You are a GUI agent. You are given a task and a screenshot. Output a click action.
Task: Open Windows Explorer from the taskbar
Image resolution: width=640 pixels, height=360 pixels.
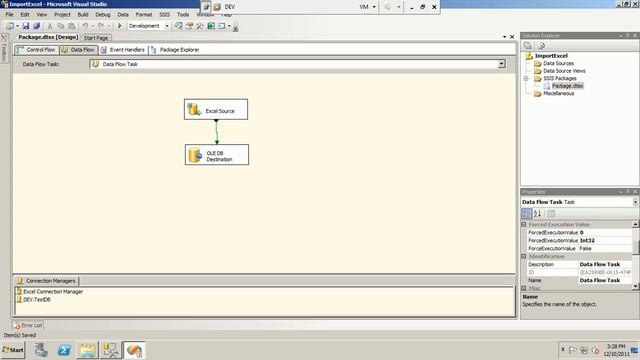[x=87, y=350]
